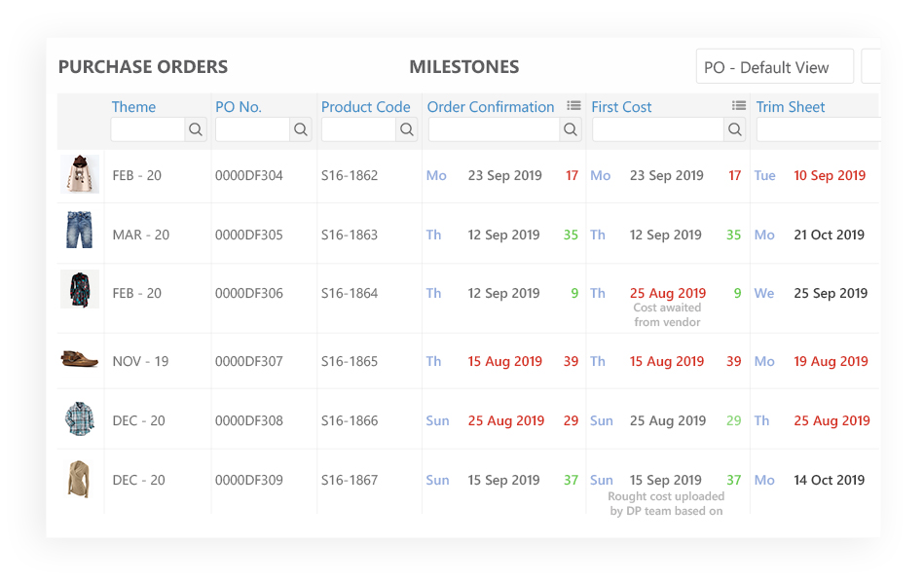Screen dimensions: 924x580
Task: Click Order Confirmation date 23 Sep 2019
Action: (x=505, y=175)
